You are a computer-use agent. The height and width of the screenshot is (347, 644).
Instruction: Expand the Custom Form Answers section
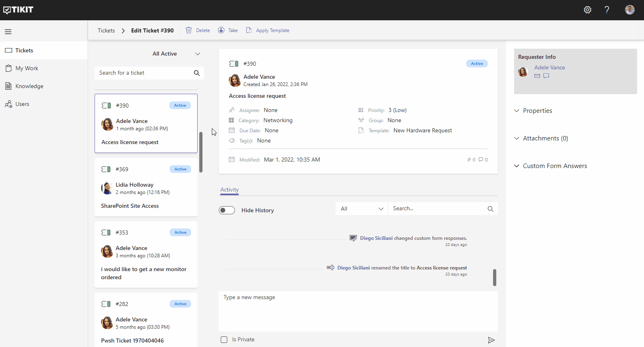(554, 166)
